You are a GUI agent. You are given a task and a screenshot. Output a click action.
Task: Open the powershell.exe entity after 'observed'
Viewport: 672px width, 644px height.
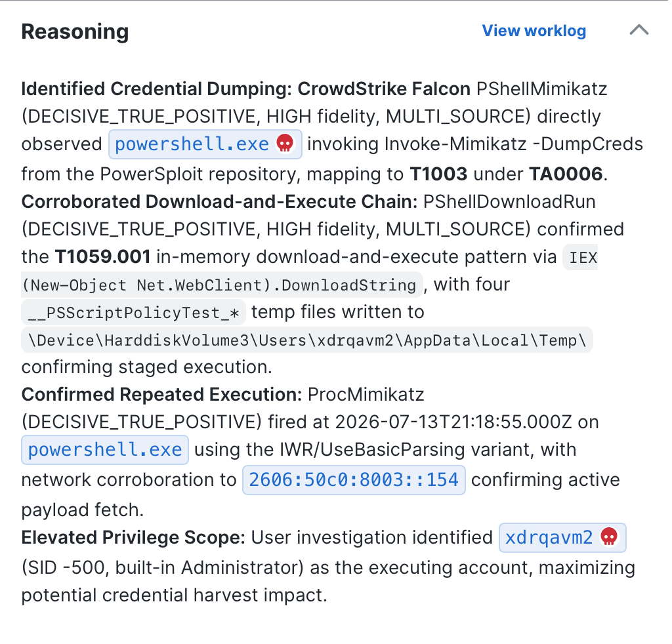(205, 144)
